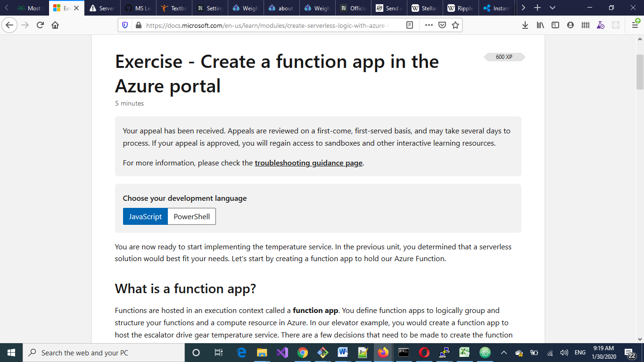Open the Firefox account menu icon

click(570, 25)
